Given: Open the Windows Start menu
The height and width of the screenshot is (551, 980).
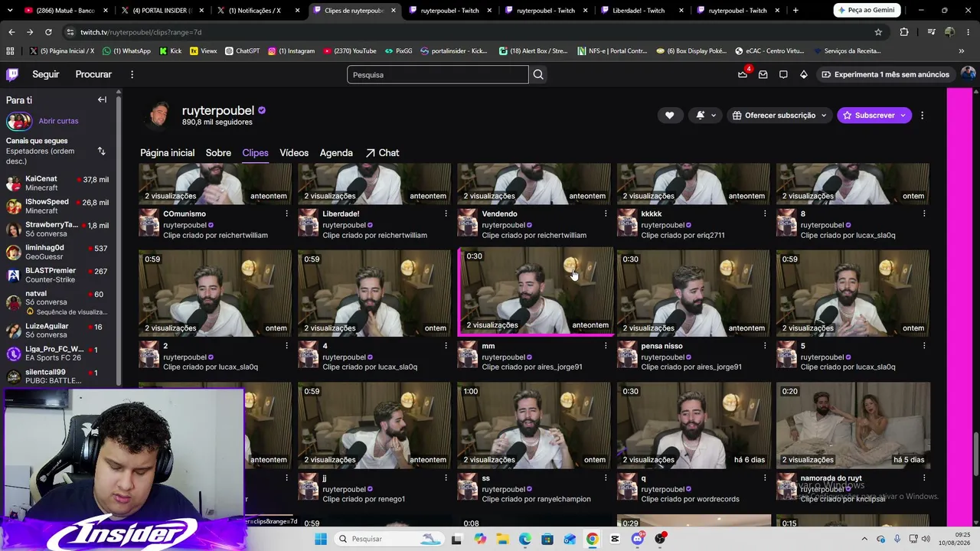Looking at the screenshot, I should tap(321, 539).
